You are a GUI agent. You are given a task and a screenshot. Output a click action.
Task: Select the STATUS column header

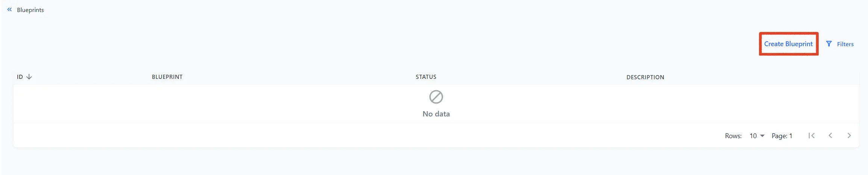426,77
